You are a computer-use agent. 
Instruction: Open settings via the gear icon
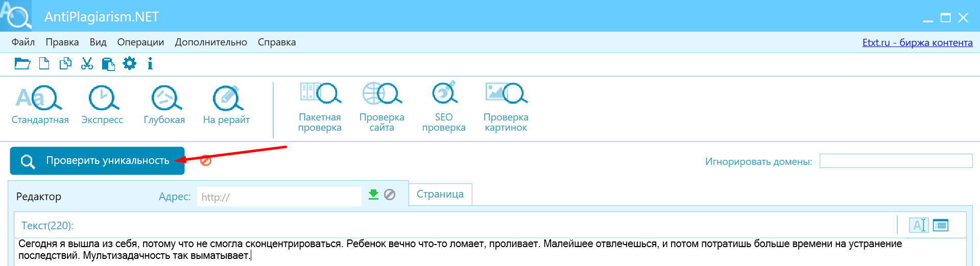click(130, 64)
